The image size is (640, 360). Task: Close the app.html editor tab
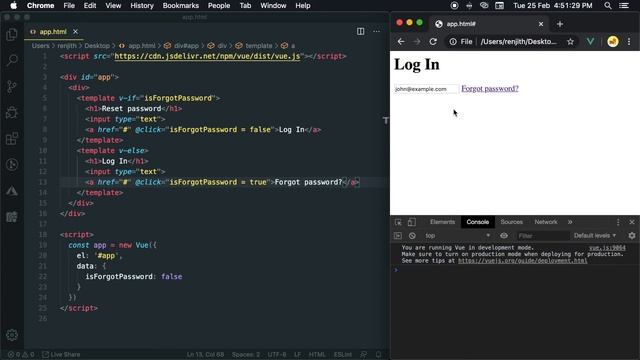click(75, 31)
